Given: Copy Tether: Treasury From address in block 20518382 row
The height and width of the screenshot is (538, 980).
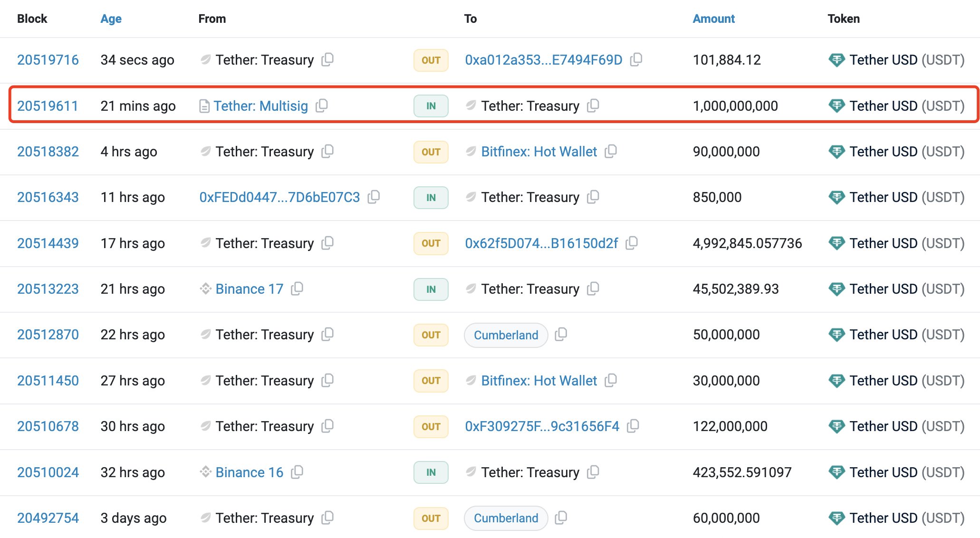Looking at the screenshot, I should pyautogui.click(x=327, y=151).
